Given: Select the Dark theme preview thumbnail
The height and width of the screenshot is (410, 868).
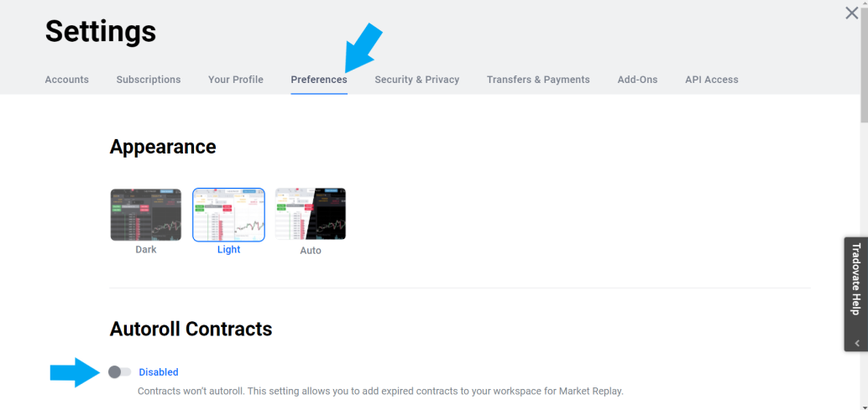Looking at the screenshot, I should pyautogui.click(x=145, y=215).
